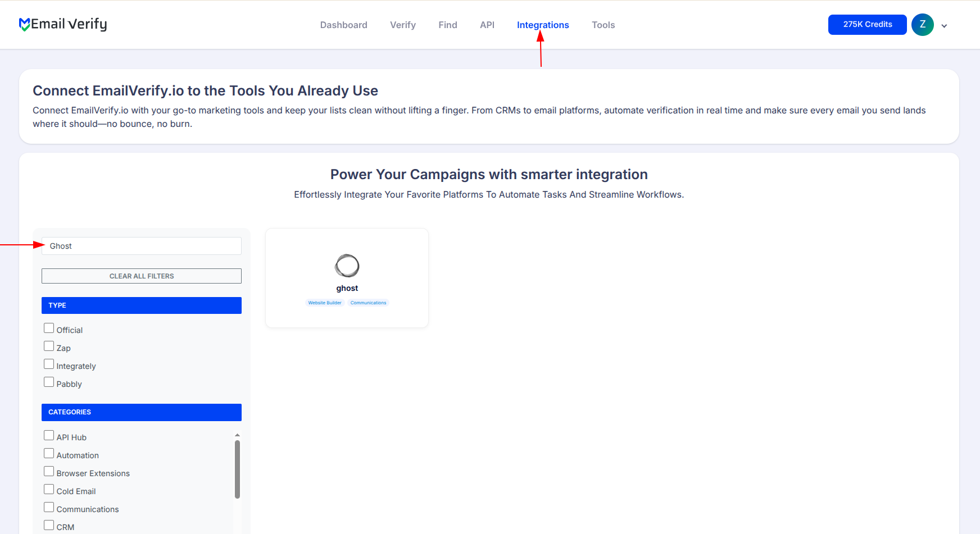
Task: Select the Integrations nav item
Action: [543, 25]
